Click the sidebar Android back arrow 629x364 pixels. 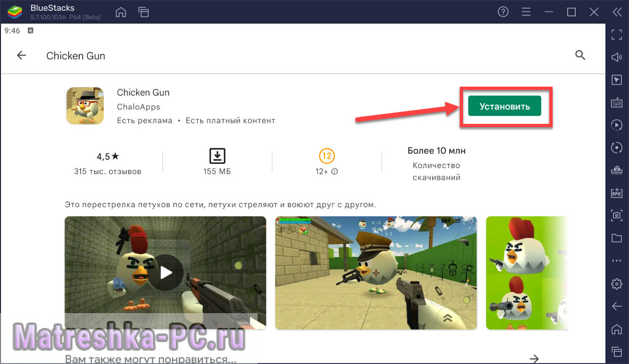pyautogui.click(x=617, y=307)
